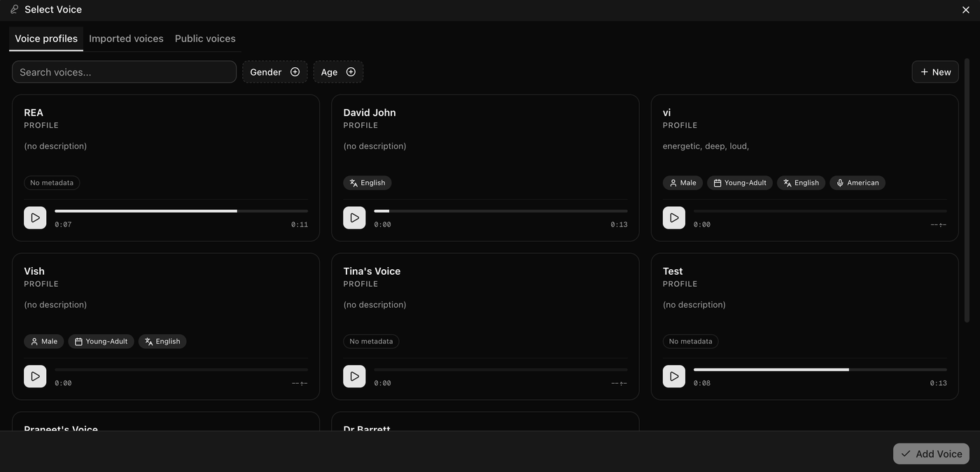
Task: Click the energetic, deep, loud description
Action: [706, 146]
